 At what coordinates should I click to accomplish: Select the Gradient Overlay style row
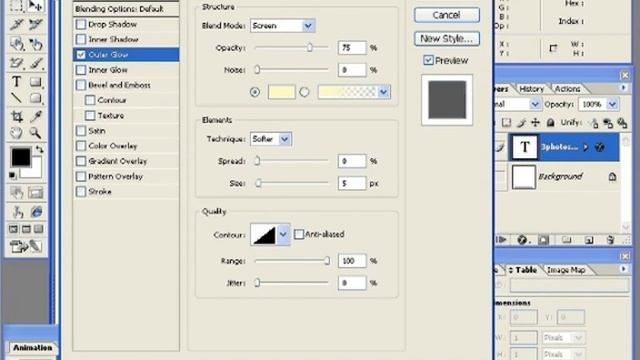click(x=126, y=161)
